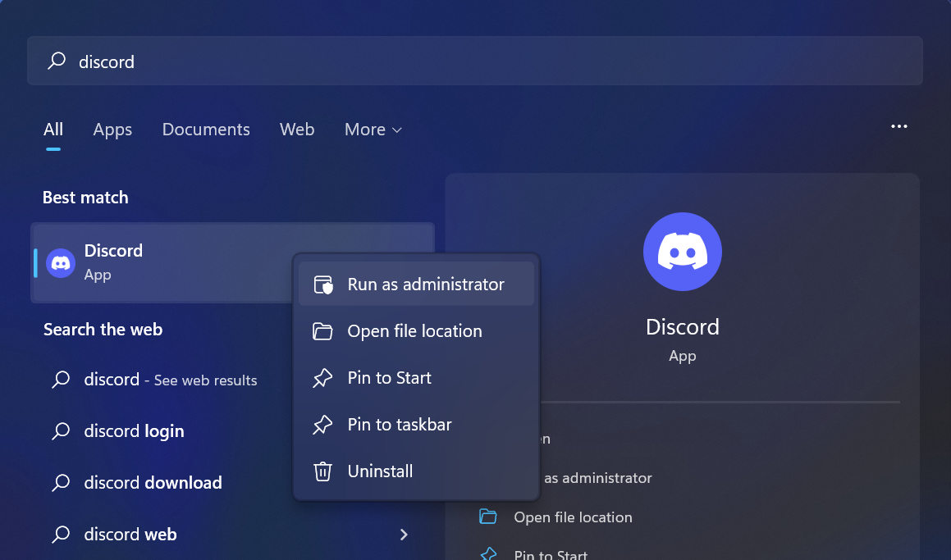Click the small Discord icon in Best match
Image resolution: width=951 pixels, height=560 pixels.
tap(61, 263)
